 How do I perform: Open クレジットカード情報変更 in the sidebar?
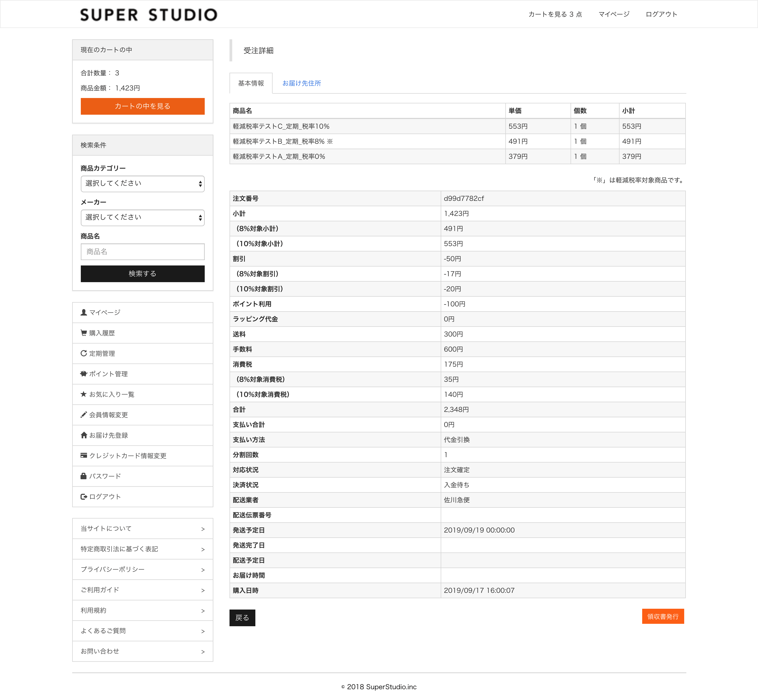(x=142, y=456)
